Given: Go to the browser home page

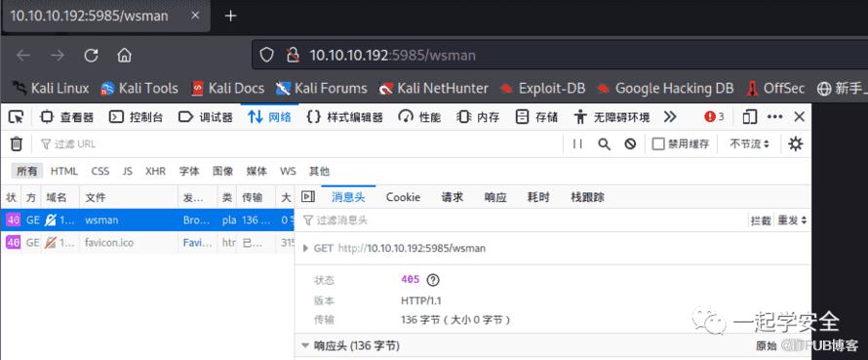Looking at the screenshot, I should coord(125,55).
